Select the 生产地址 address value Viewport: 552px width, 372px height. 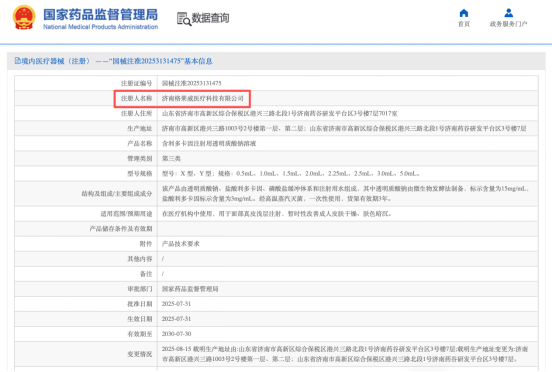click(x=344, y=128)
